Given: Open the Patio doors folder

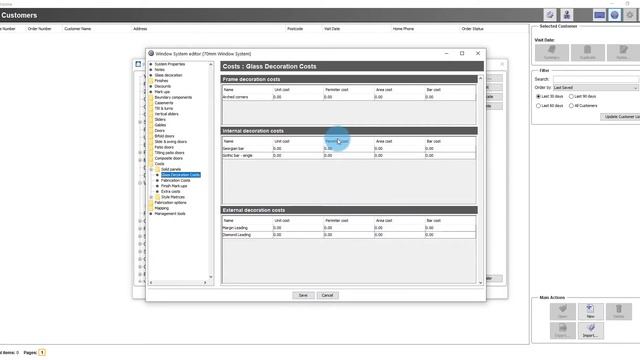Looking at the screenshot, I should point(164,147).
